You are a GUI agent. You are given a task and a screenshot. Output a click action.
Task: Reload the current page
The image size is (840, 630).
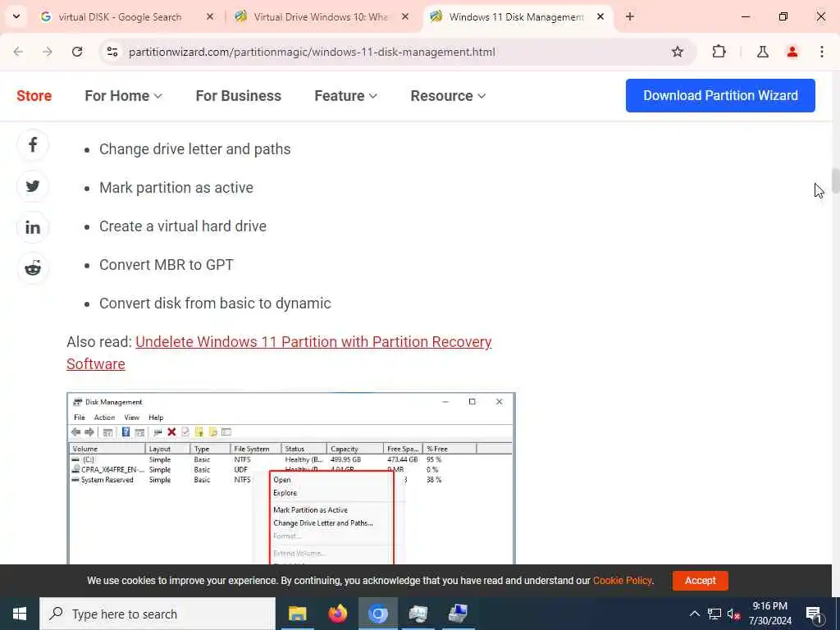[x=77, y=52]
